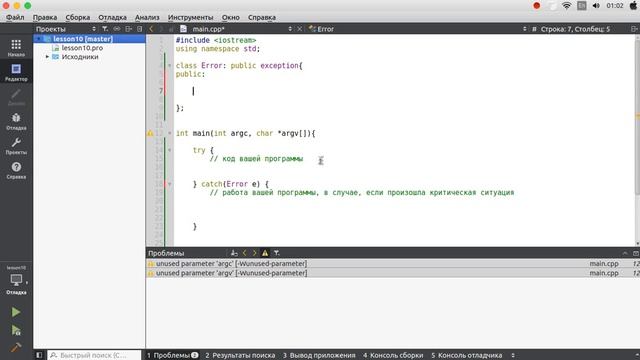640x360 pixels.
Task: Open the Правка menu
Action: [45, 18]
